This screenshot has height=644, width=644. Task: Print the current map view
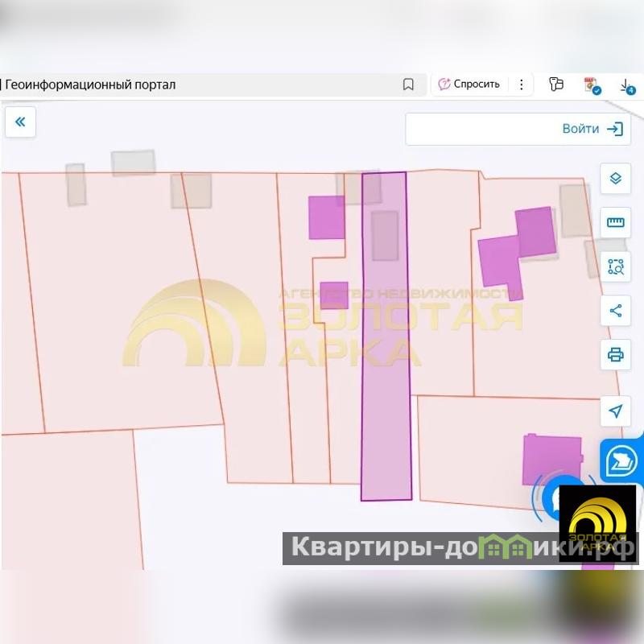(616, 354)
